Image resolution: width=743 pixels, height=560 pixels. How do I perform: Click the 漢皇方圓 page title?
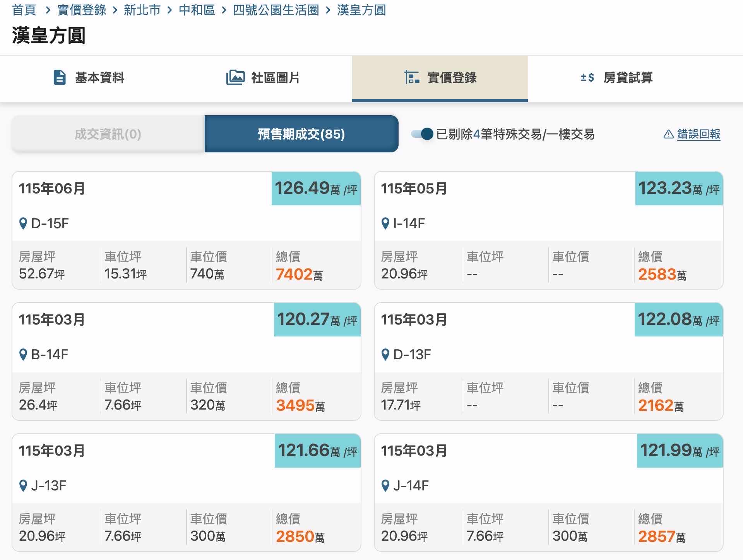[x=49, y=36]
